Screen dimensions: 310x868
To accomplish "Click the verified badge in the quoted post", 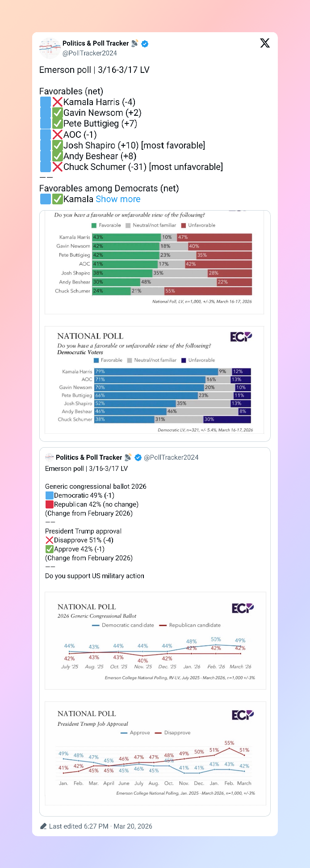I will [x=138, y=457].
